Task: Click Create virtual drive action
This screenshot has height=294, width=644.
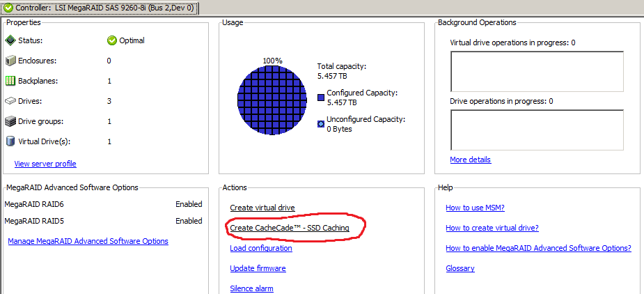Action: click(262, 208)
